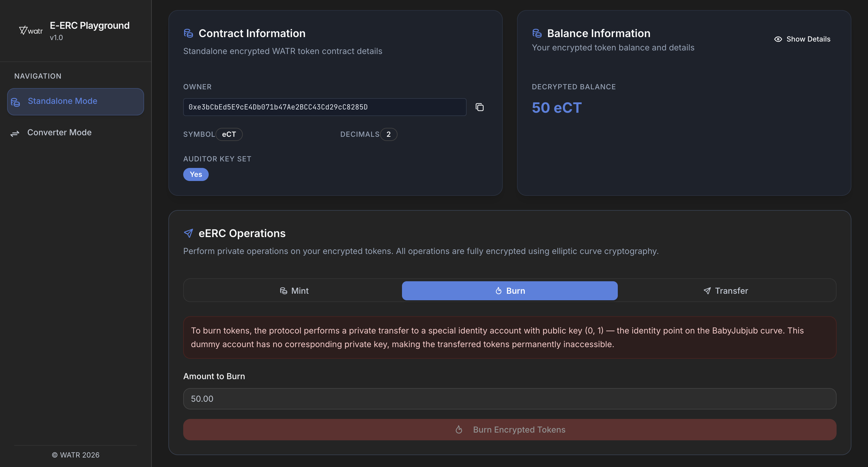Click the Yes auditor key badge

196,174
